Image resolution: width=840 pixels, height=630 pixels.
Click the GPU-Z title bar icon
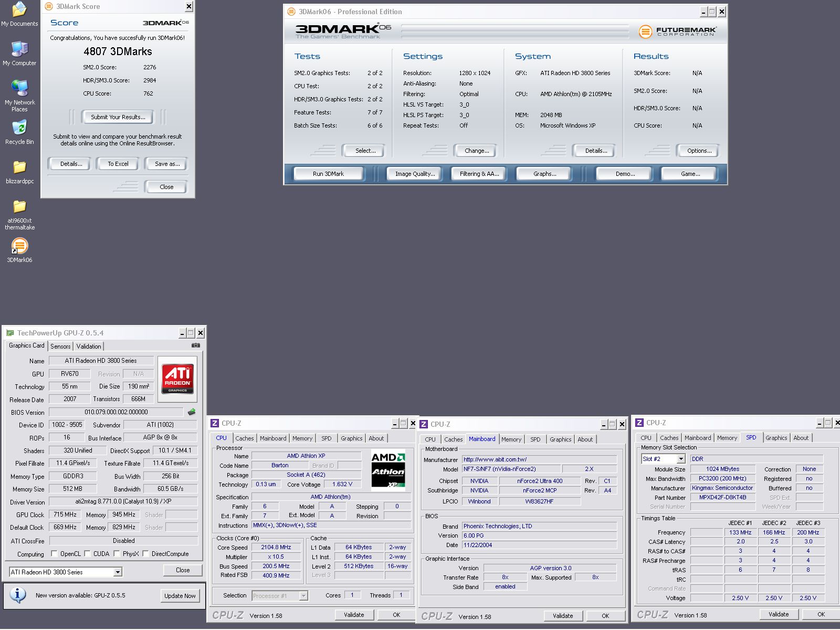10,333
